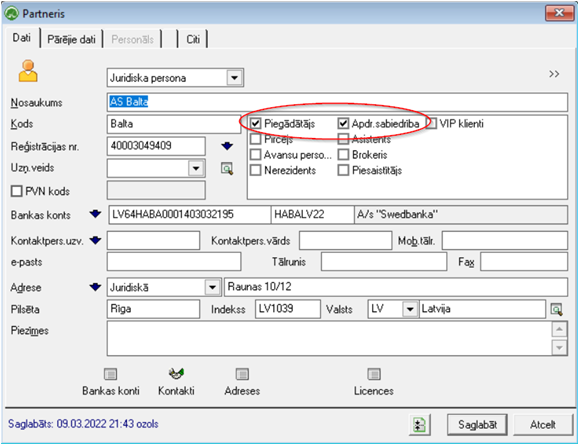Click the blue arrow beside Reģistrācijas nr.
The image size is (578, 444).
pyautogui.click(x=227, y=146)
